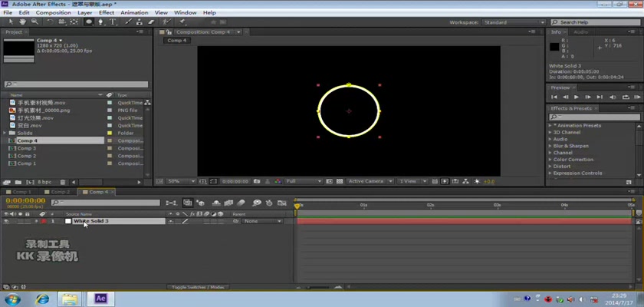The height and width of the screenshot is (307, 644).
Task: Select the Horizontal Type tool
Action: click(x=113, y=21)
